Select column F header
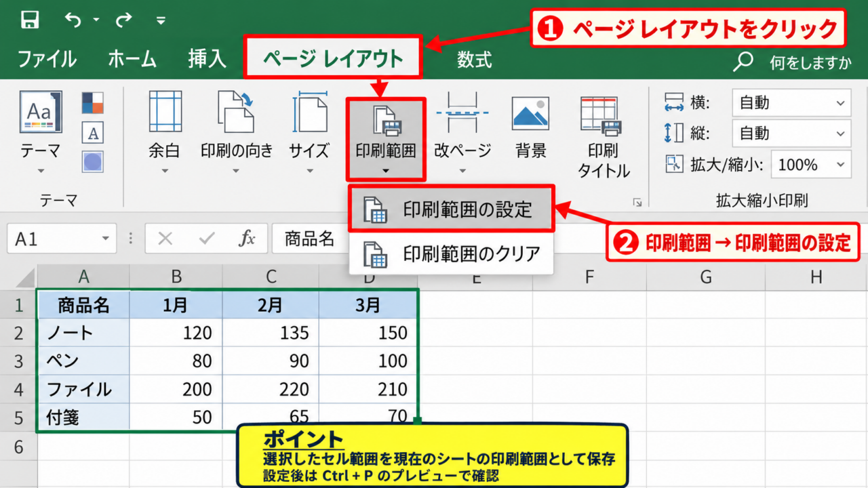Viewport: 868px width, 488px height. click(x=589, y=277)
